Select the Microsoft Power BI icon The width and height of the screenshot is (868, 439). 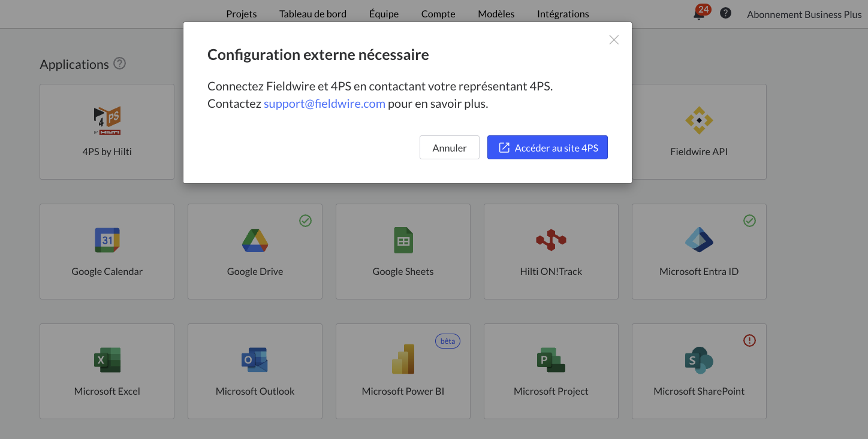(403, 359)
